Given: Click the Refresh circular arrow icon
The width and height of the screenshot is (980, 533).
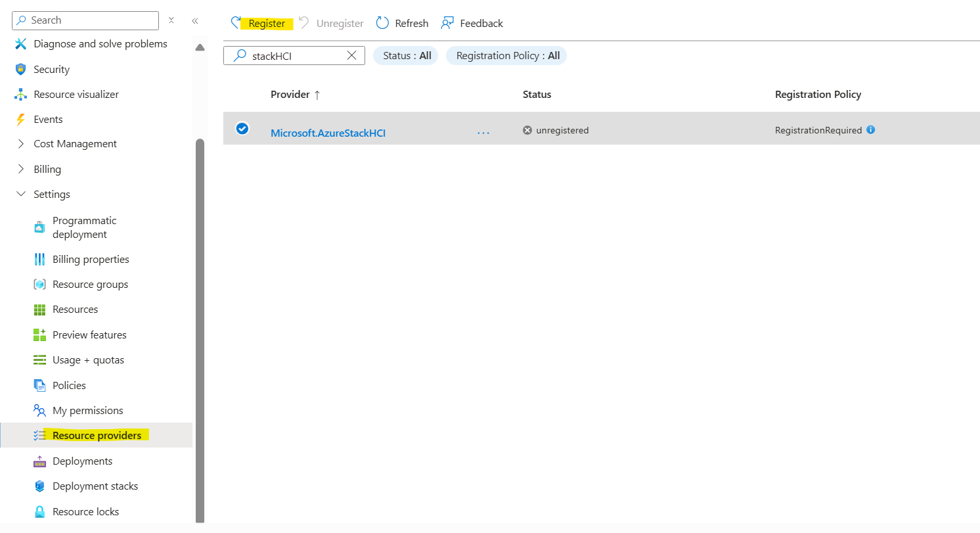Looking at the screenshot, I should (382, 23).
